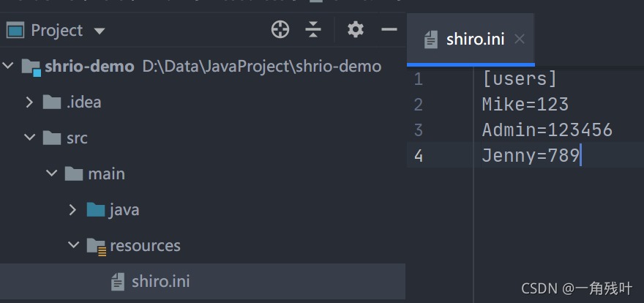Click line number 3 in gutter
The width and height of the screenshot is (644, 303).
point(418,130)
